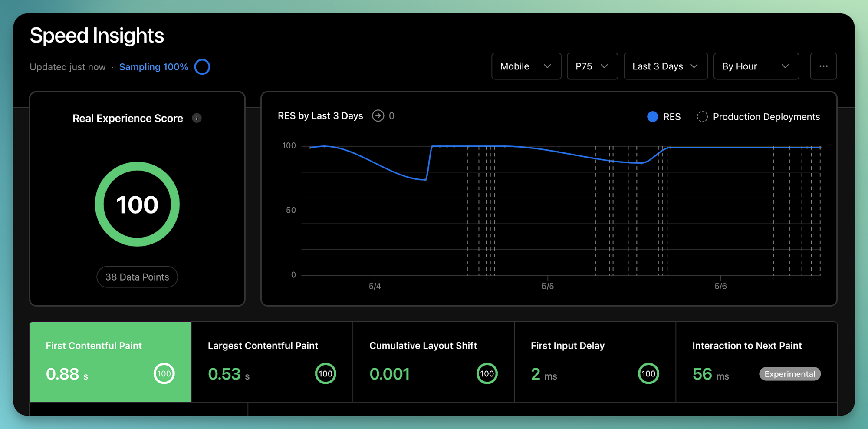This screenshot has height=429, width=868.
Task: Click the 50 y-axis label on chart
Action: click(x=291, y=210)
